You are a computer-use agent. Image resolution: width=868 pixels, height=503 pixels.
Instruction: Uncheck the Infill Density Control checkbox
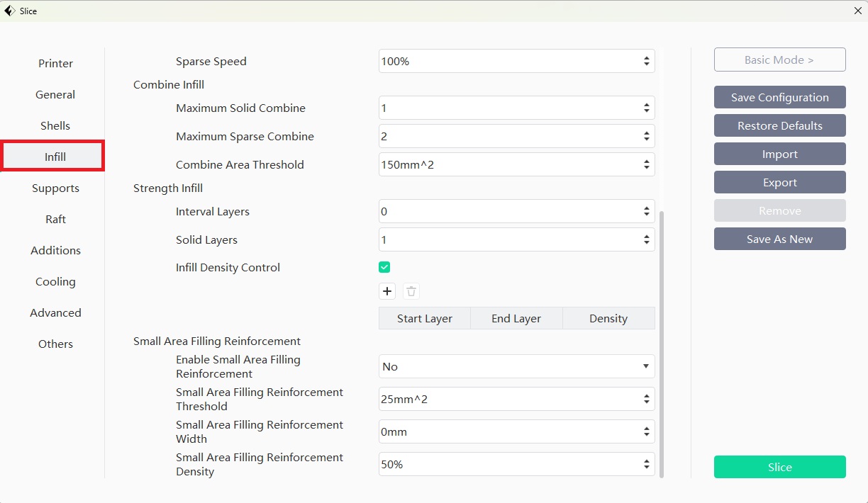click(384, 267)
